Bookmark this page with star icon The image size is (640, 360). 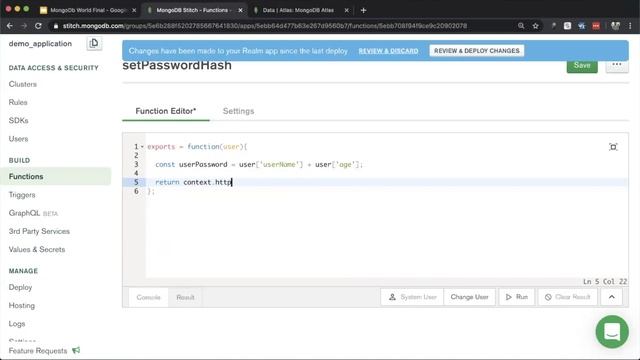click(536, 26)
